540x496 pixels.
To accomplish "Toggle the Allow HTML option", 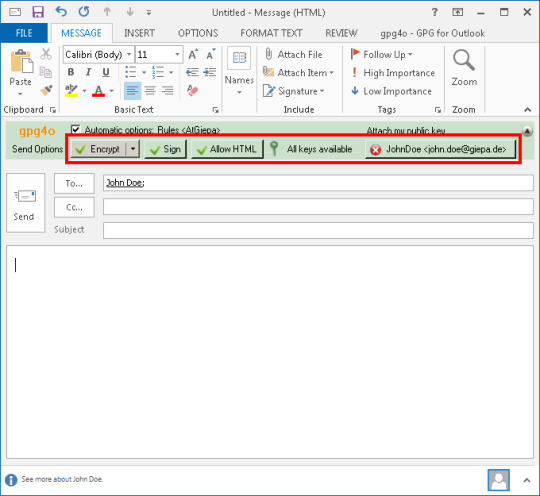I will pyautogui.click(x=227, y=149).
